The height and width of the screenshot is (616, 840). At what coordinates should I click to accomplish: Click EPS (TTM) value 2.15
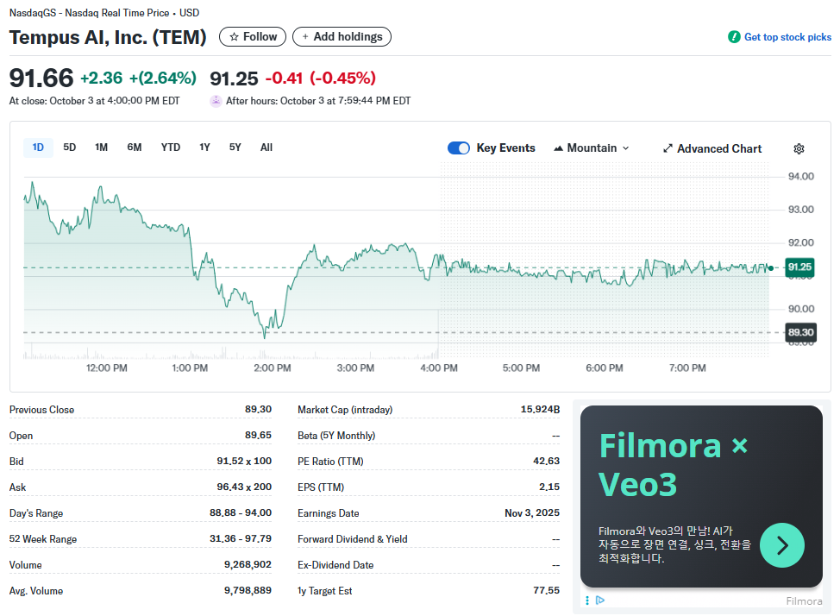pyautogui.click(x=549, y=487)
